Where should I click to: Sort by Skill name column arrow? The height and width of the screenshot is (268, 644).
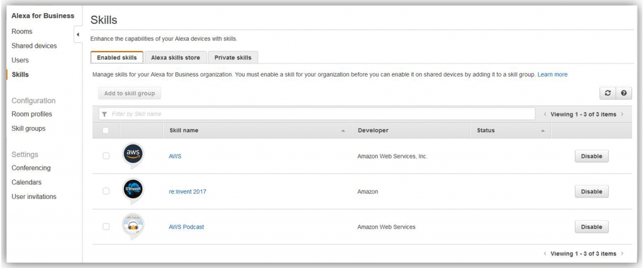[x=343, y=131]
